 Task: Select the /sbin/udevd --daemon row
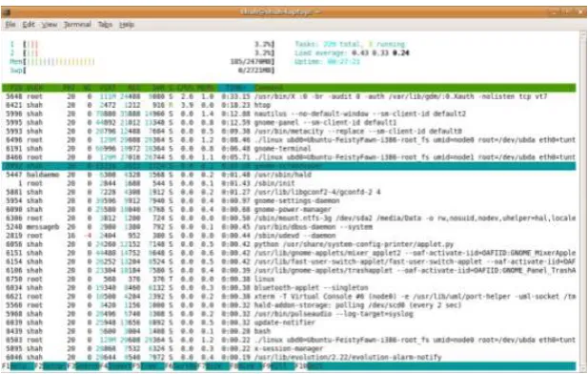[x=289, y=236]
